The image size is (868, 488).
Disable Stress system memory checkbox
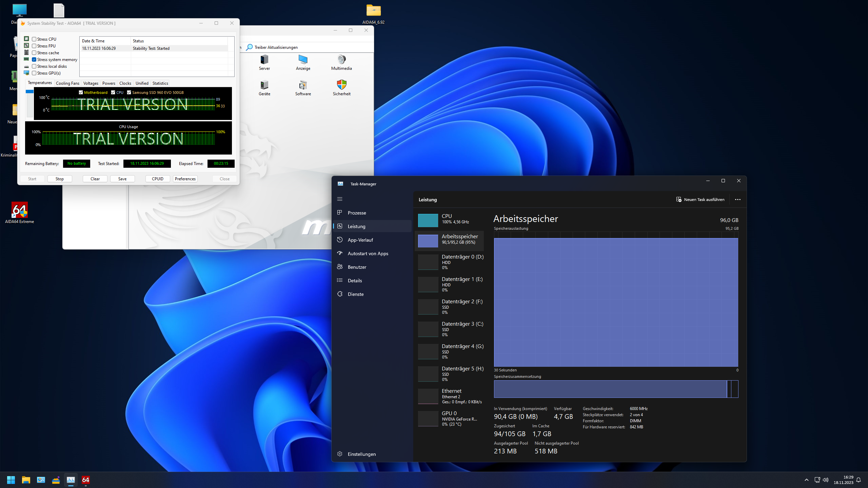(34, 60)
